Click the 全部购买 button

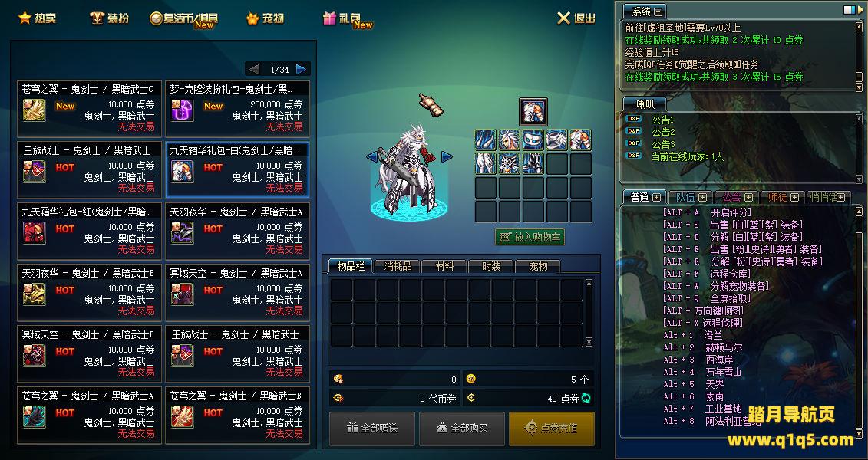click(x=462, y=428)
